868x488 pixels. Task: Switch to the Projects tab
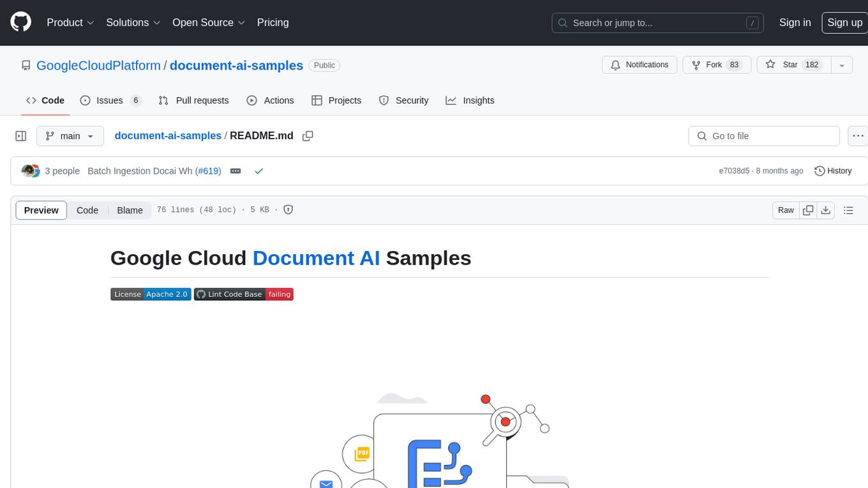click(336, 100)
